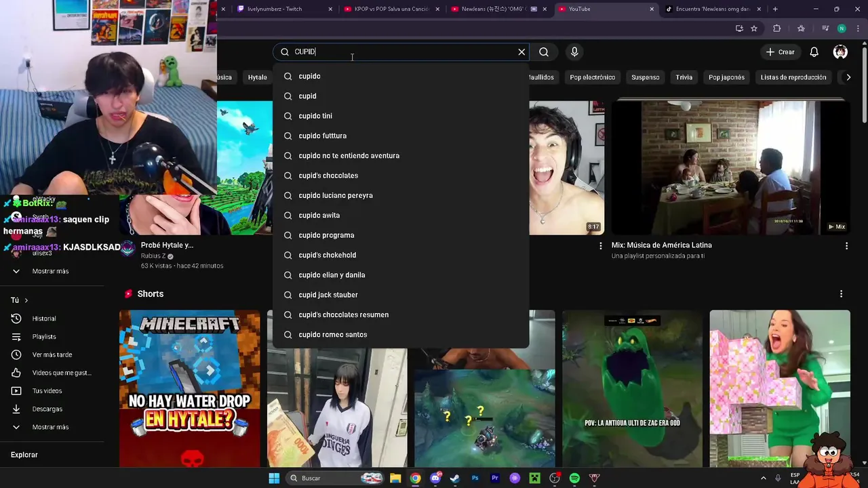Open the Windows Start menu
The width and height of the screenshot is (868, 488).
[x=274, y=478]
